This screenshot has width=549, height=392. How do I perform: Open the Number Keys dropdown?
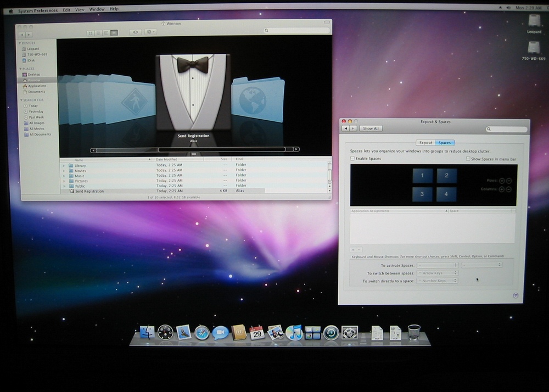(437, 281)
